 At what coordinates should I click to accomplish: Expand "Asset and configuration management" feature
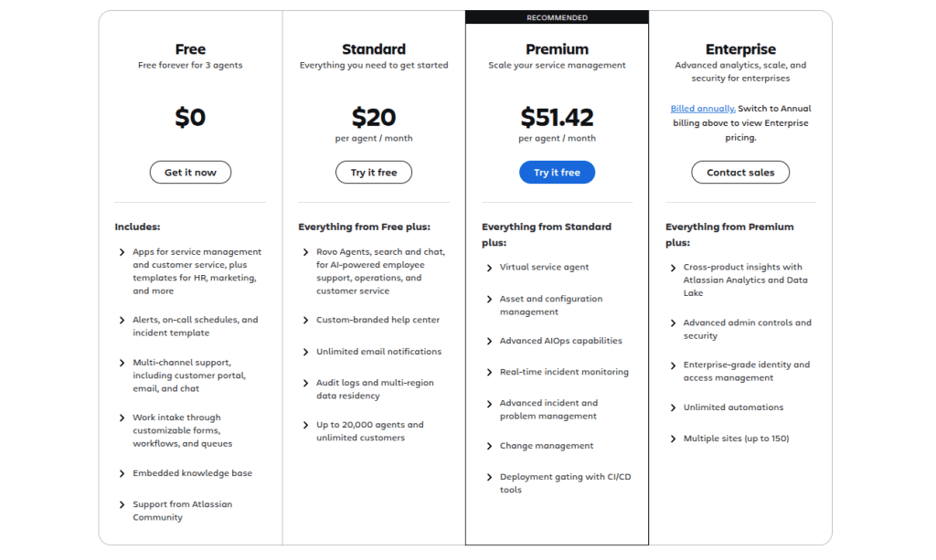487,299
